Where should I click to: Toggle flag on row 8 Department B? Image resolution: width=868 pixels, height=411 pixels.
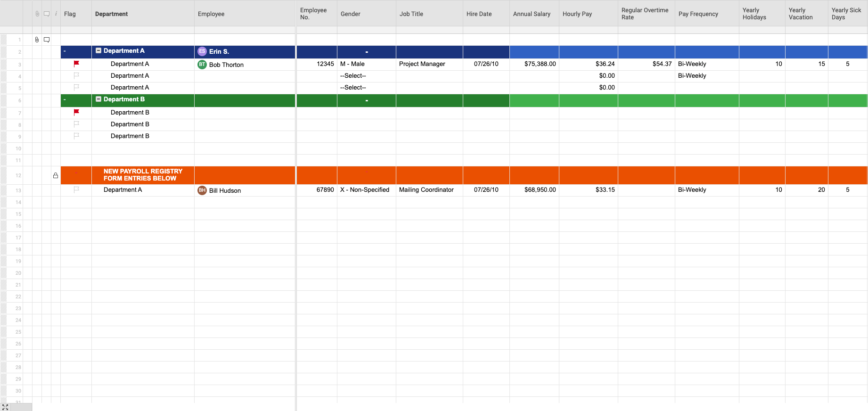tap(76, 124)
